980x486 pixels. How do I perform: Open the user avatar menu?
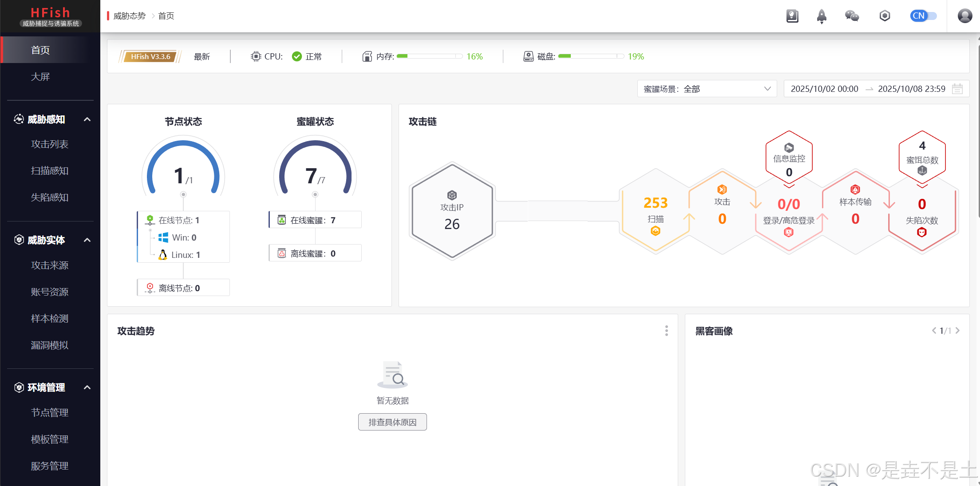pyautogui.click(x=964, y=16)
